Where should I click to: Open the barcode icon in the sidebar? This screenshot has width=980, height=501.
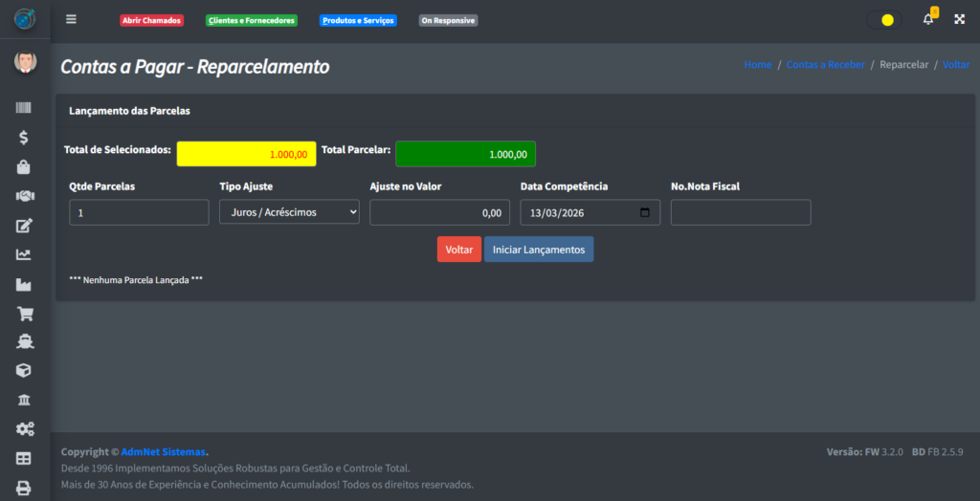pos(24,109)
